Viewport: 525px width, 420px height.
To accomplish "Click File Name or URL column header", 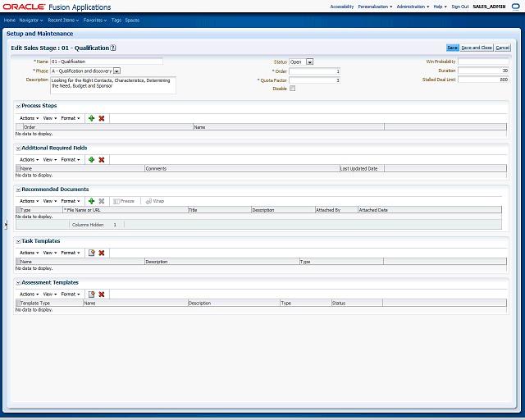I will (126, 210).
